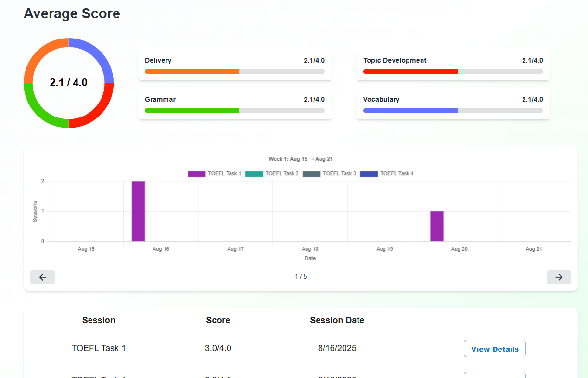View Details for 8/16/2025 TOEFL Task 1

tap(495, 349)
